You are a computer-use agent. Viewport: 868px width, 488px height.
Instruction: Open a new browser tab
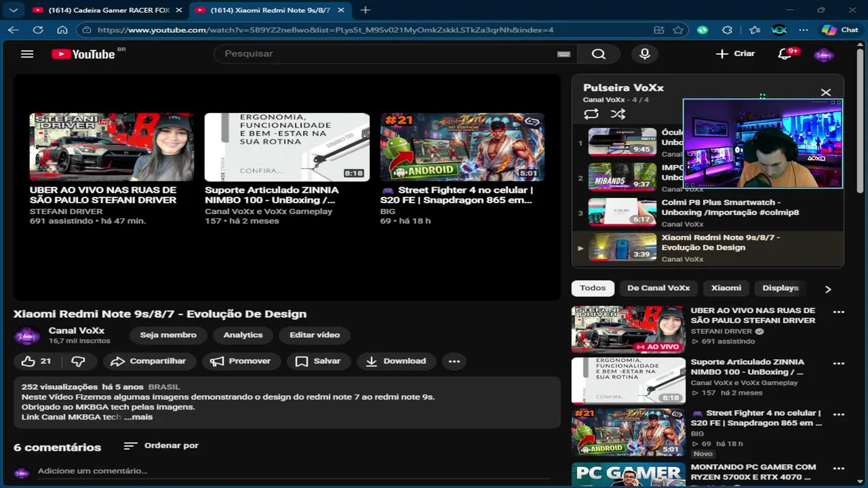click(365, 10)
